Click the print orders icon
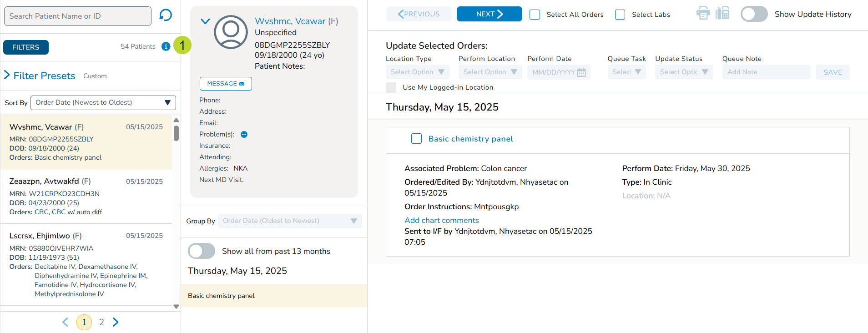Viewport: 868px width, 333px height. [x=703, y=13]
